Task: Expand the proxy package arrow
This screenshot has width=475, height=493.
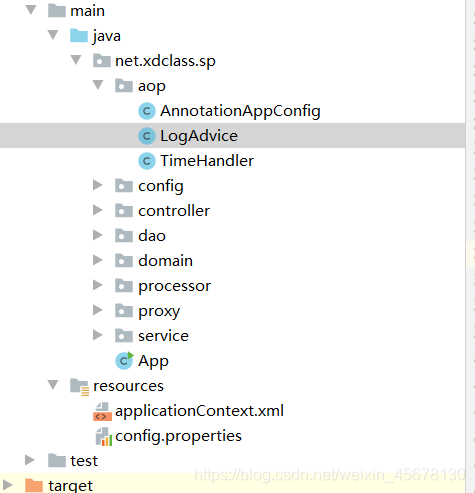Action: pyautogui.click(x=97, y=310)
